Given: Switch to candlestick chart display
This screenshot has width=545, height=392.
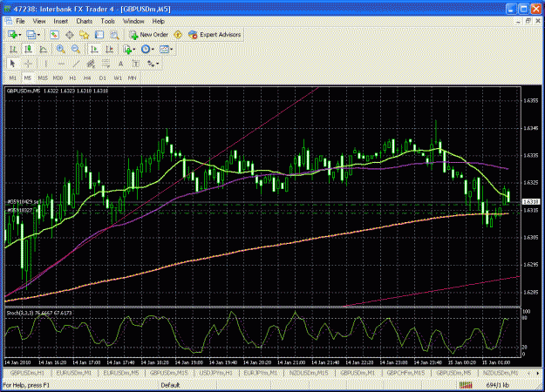Looking at the screenshot, I should (x=28, y=50).
